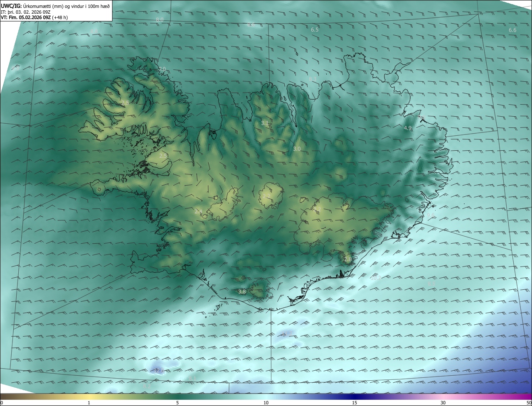Select the 6.5 value label on the map

pyautogui.click(x=315, y=30)
